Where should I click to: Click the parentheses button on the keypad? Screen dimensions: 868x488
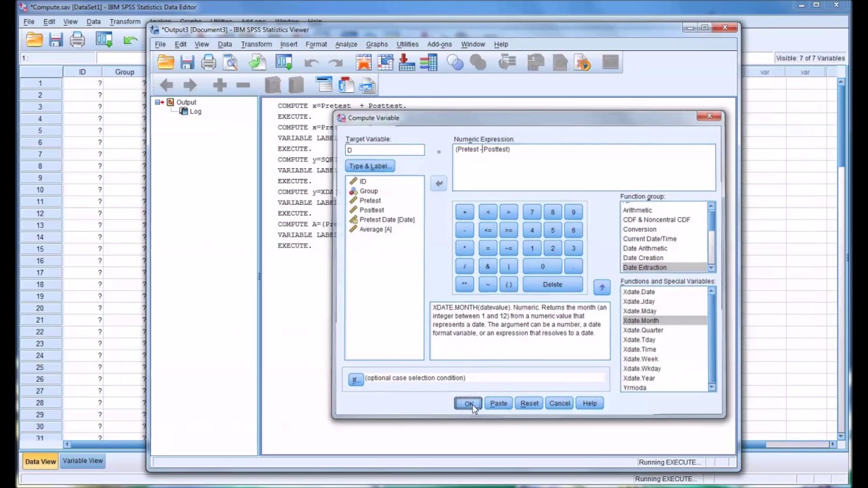[x=509, y=285]
